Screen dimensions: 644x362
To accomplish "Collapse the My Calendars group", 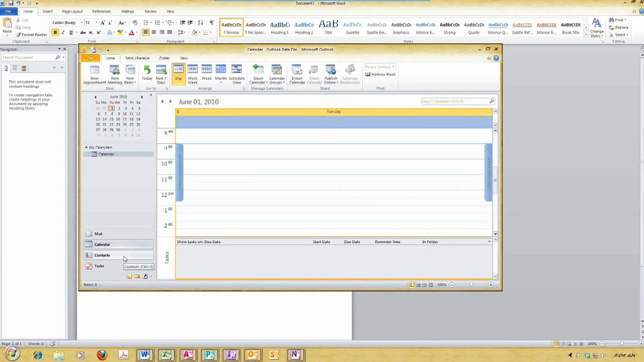I will click(86, 147).
